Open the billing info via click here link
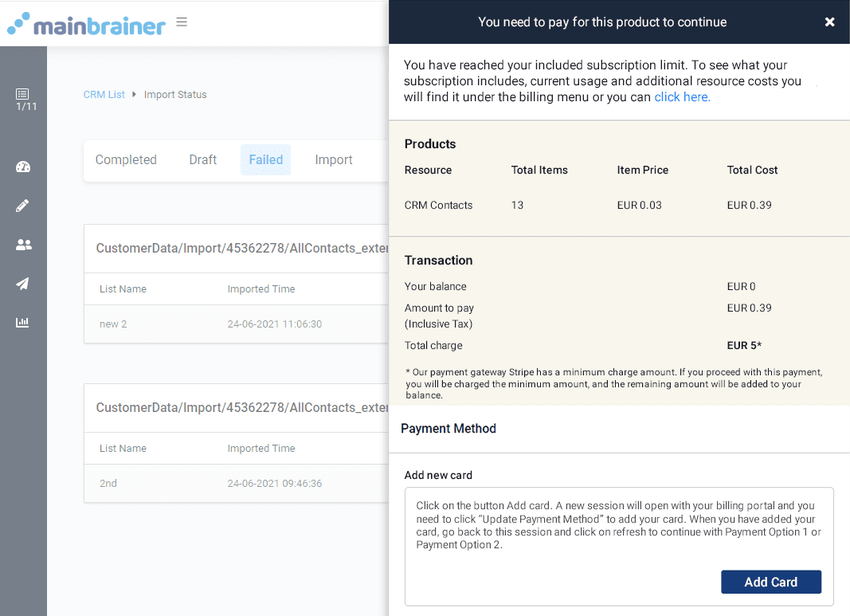 (681, 96)
